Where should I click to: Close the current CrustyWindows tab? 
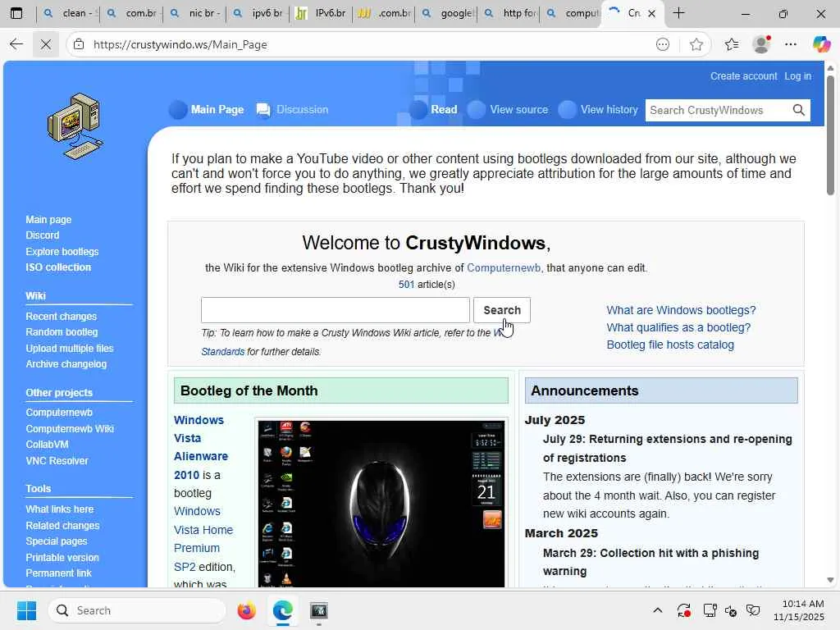click(x=652, y=13)
